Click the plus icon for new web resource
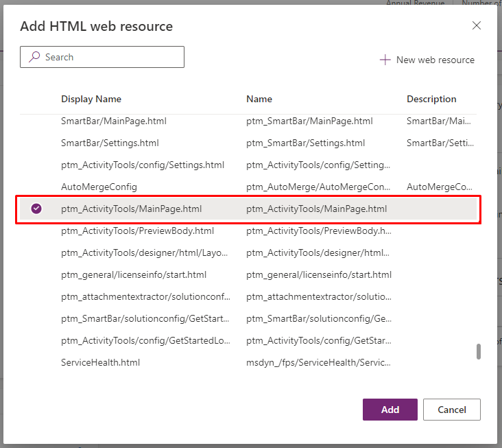 [385, 60]
